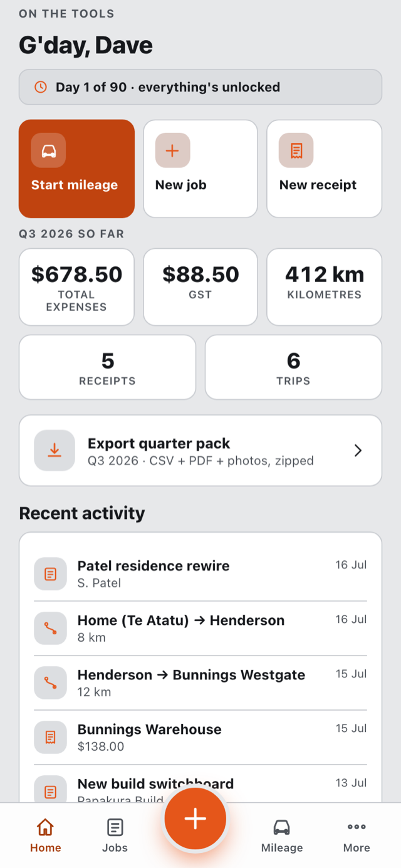Tap the orange floating plus button
The image size is (401, 868).
click(x=195, y=819)
